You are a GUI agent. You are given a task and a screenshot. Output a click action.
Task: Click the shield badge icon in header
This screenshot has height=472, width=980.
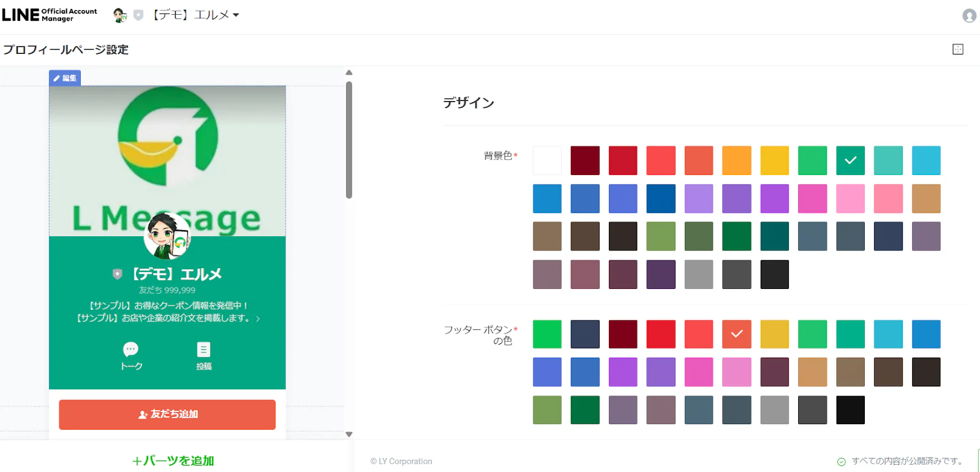coord(138,15)
